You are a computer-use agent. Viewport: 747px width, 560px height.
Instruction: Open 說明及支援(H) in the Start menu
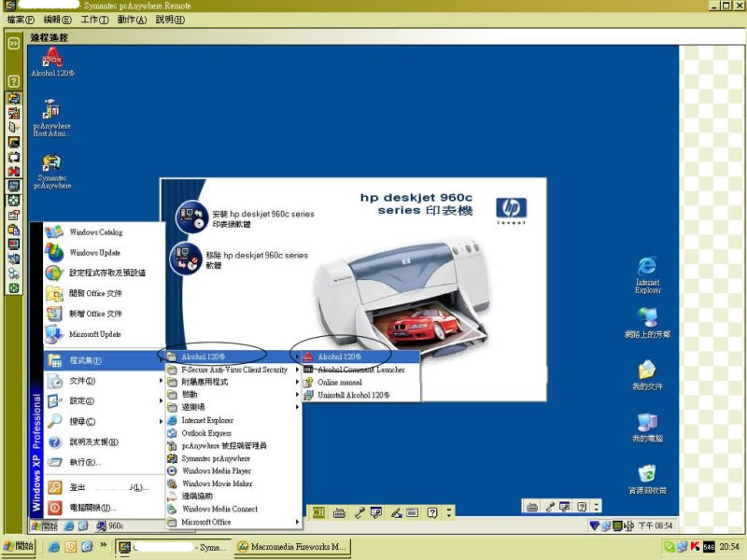coord(104,441)
